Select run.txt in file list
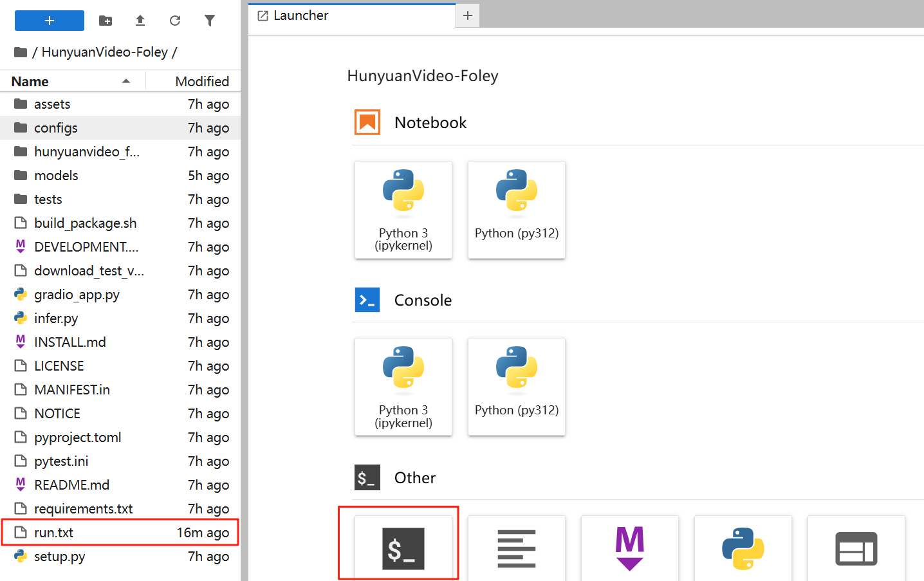The image size is (924, 581). (x=120, y=533)
